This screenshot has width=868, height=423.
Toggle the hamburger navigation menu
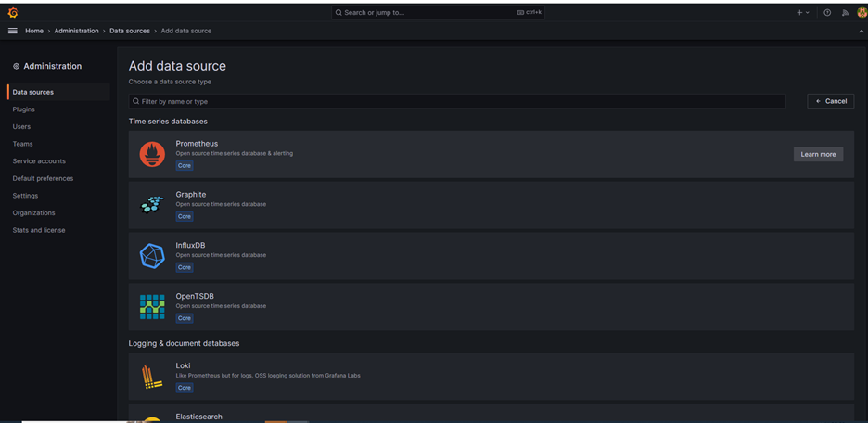[x=12, y=31]
